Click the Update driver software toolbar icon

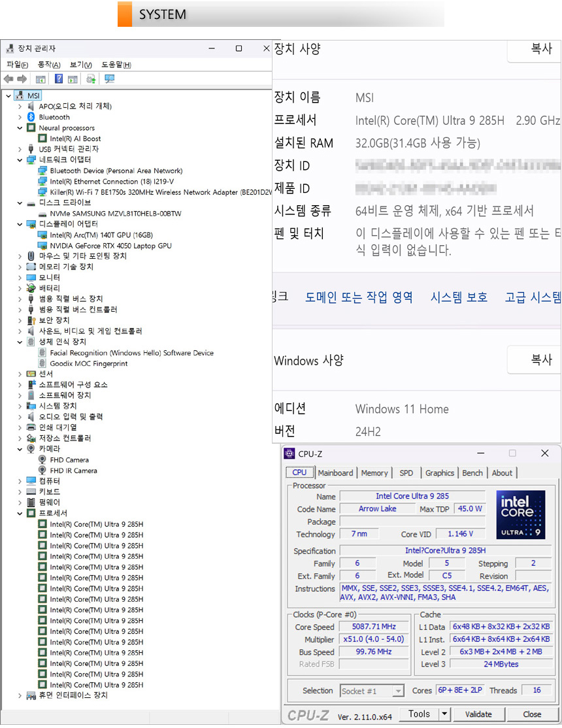coord(91,79)
